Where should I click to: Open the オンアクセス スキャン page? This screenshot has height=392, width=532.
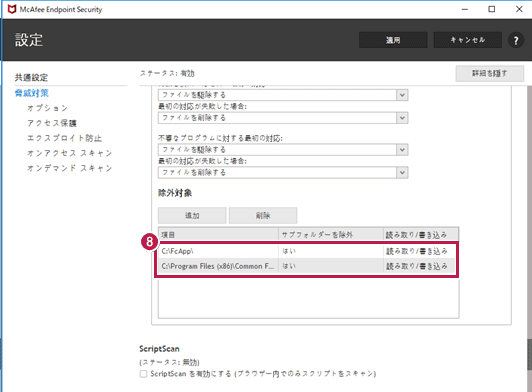pyautogui.click(x=70, y=153)
